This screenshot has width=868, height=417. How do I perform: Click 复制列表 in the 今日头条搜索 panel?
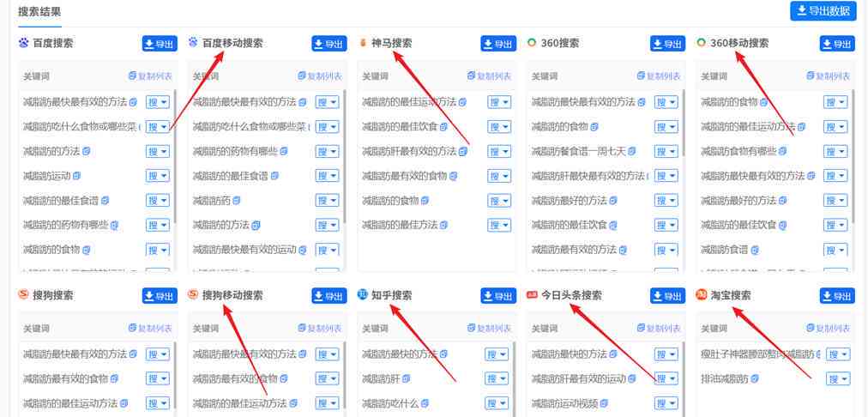[659, 328]
